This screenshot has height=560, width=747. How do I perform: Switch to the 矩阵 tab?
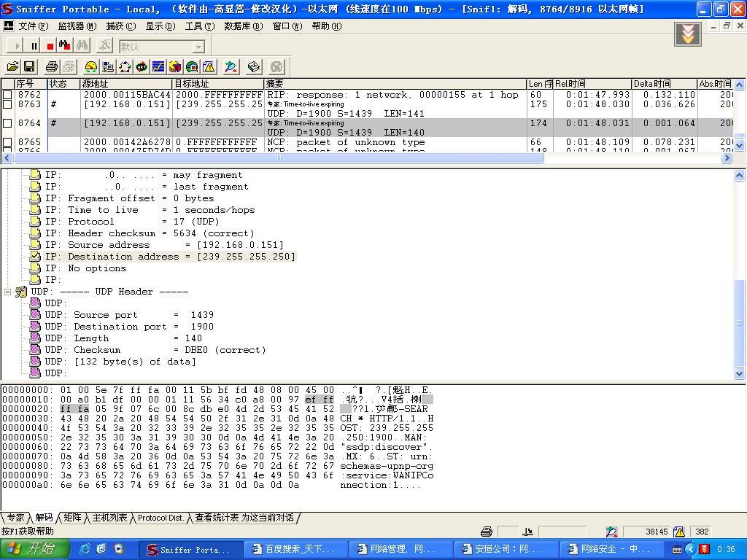(72, 518)
